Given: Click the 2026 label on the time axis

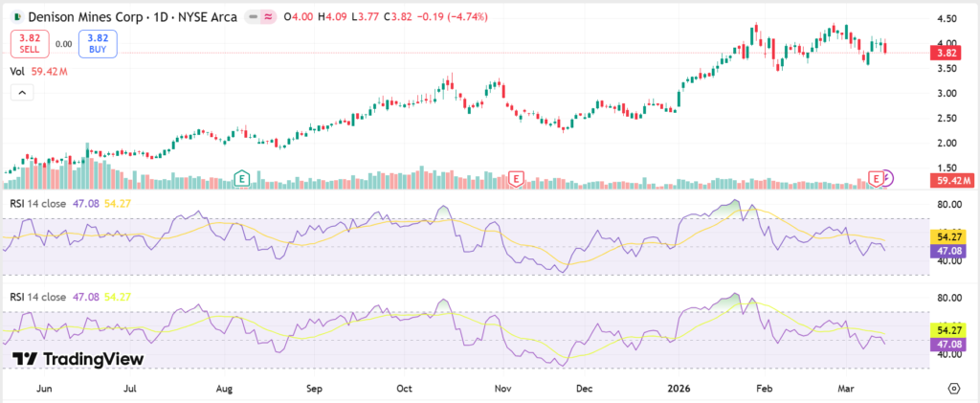Looking at the screenshot, I should coord(678,390).
